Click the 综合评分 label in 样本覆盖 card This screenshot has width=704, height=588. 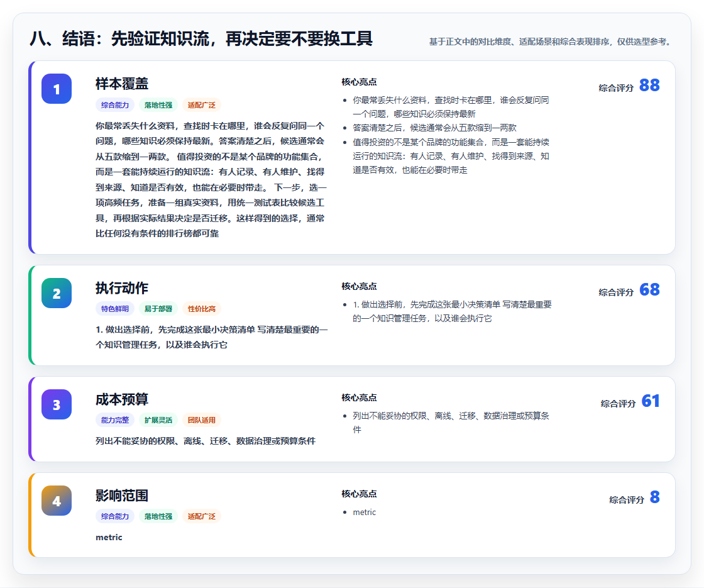[x=616, y=88]
